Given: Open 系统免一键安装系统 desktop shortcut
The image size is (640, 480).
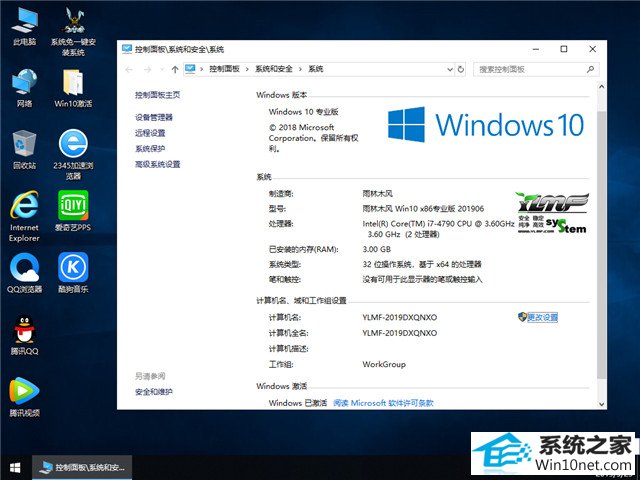Looking at the screenshot, I should (73, 32).
